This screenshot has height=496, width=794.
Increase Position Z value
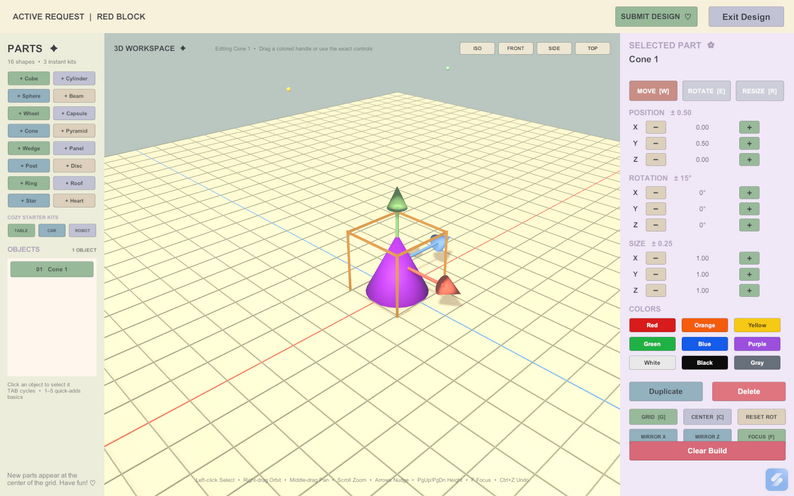point(749,159)
